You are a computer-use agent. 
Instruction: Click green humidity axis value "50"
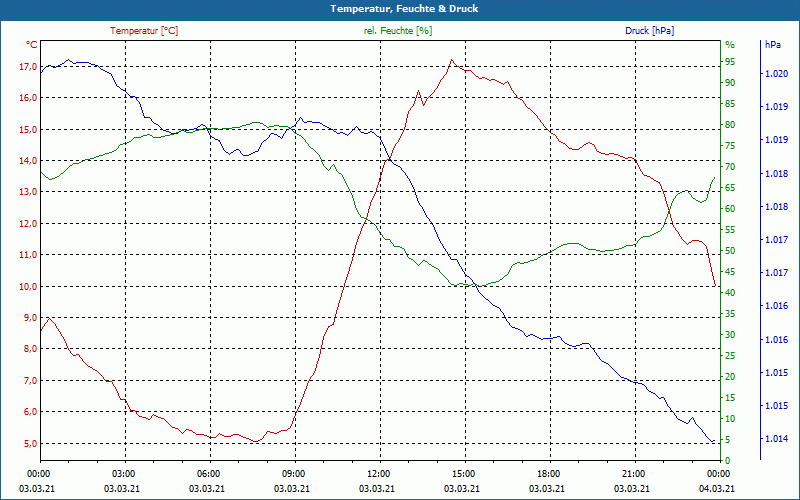coord(730,251)
